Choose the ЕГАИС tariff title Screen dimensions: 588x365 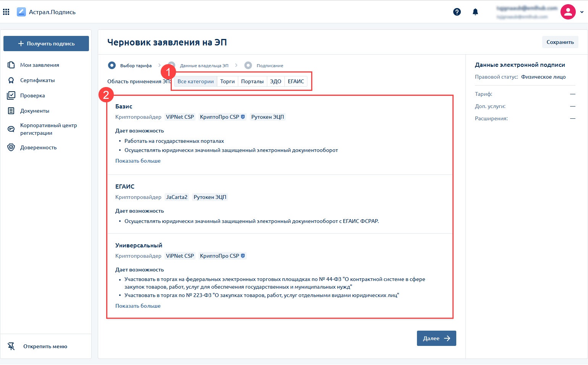(125, 186)
